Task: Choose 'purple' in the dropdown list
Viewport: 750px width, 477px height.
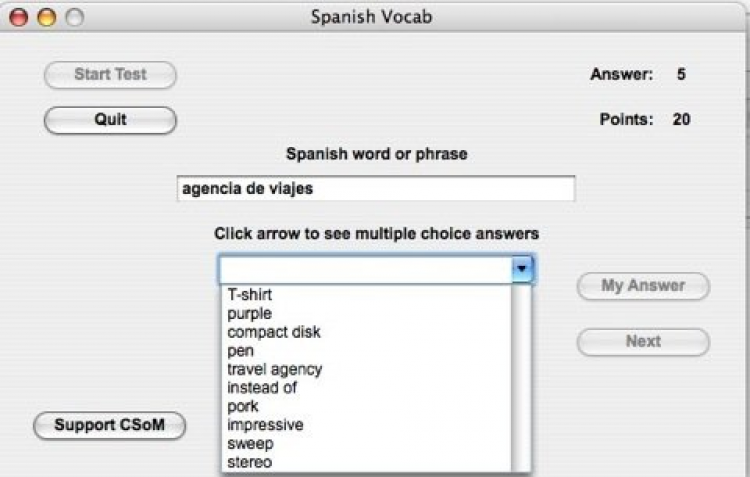Action: 249,314
